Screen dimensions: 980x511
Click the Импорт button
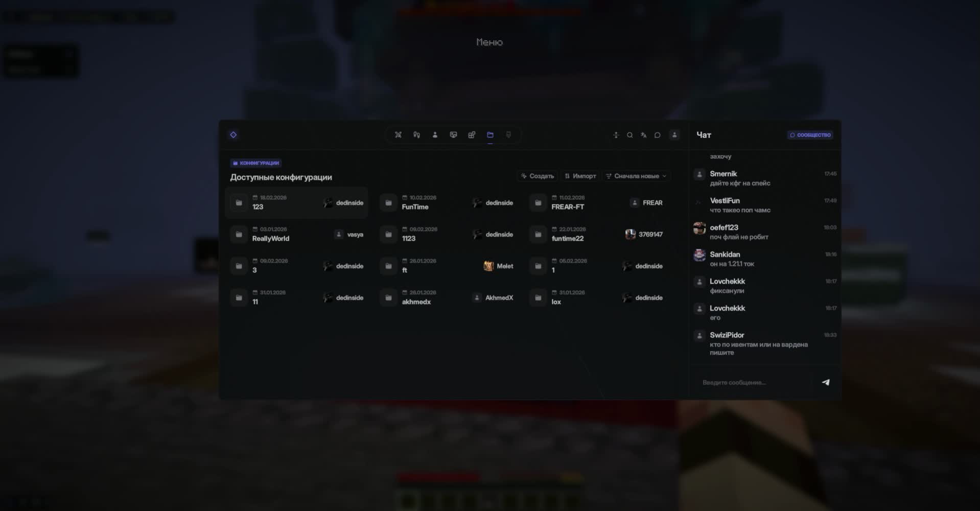coord(580,176)
